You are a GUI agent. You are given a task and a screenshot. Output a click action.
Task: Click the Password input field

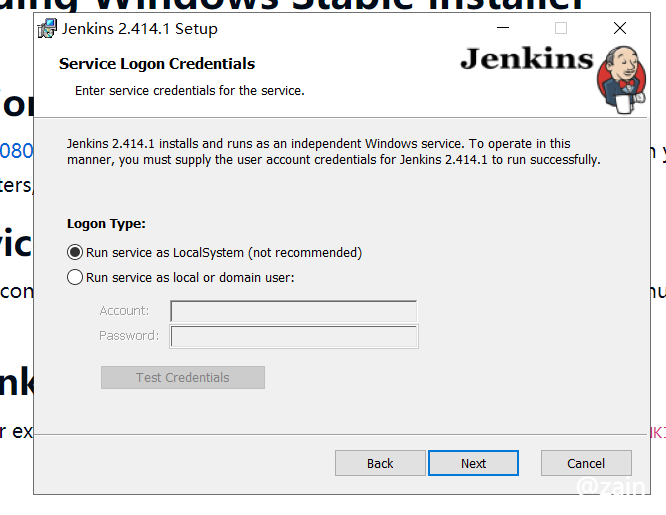294,337
